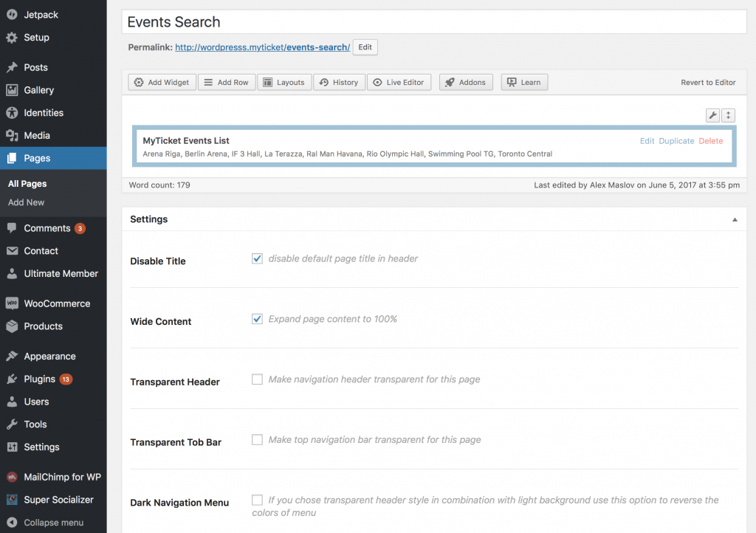Duplicate the MyTicket Events List widget
This screenshot has width=756, height=533.
tap(676, 141)
